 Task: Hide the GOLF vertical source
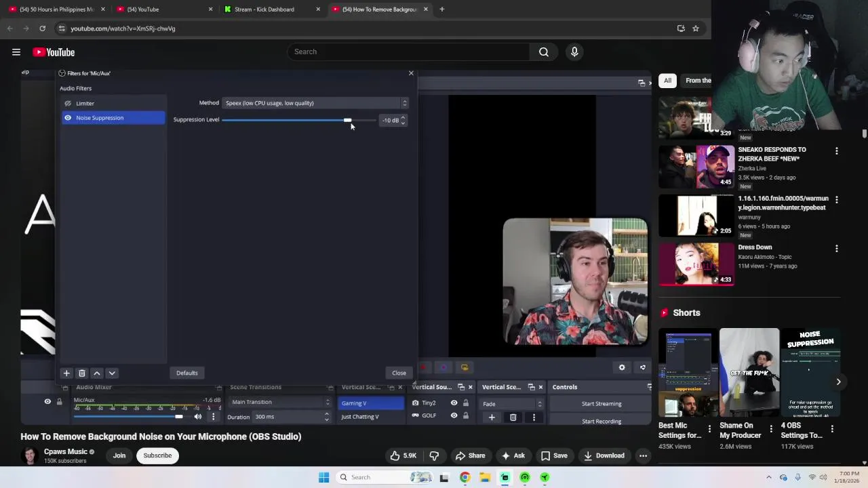(454, 415)
